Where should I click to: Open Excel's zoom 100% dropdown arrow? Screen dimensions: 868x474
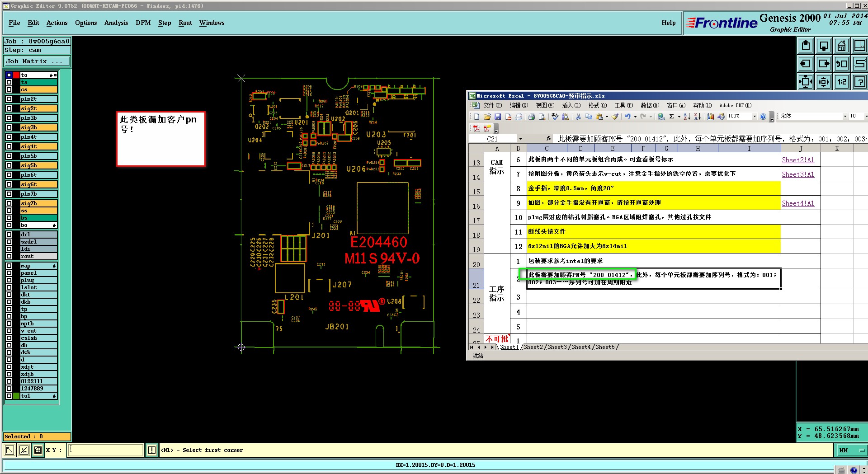755,117
